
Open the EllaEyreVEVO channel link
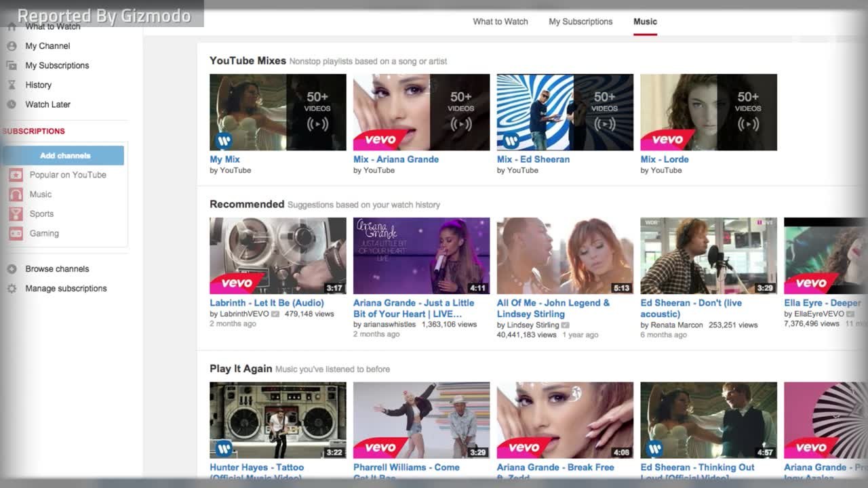coord(819,314)
